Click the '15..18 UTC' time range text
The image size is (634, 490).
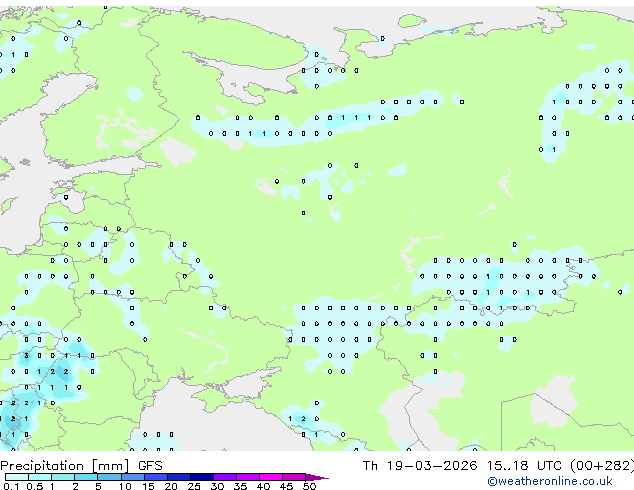[524, 465]
